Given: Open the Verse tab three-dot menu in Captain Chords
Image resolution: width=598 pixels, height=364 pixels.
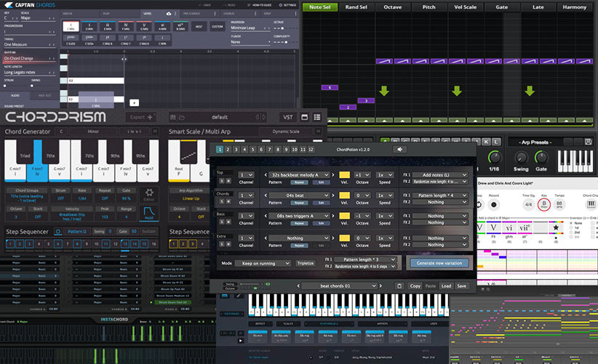Looking at the screenshot, I should click(175, 13).
